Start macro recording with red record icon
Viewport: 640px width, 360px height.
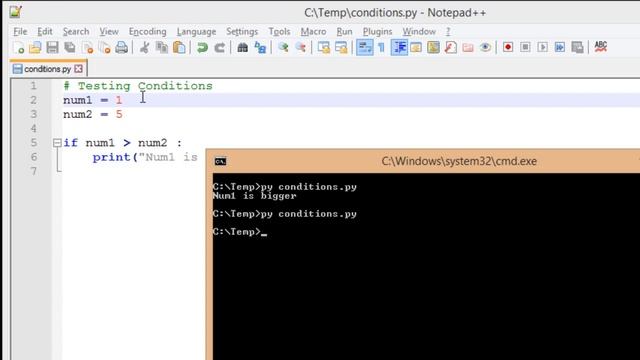point(508,47)
